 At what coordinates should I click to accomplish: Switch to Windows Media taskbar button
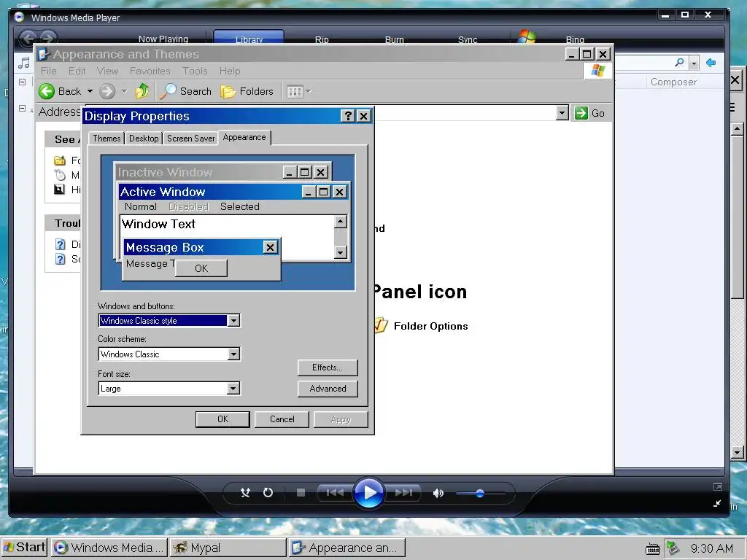coord(109,548)
